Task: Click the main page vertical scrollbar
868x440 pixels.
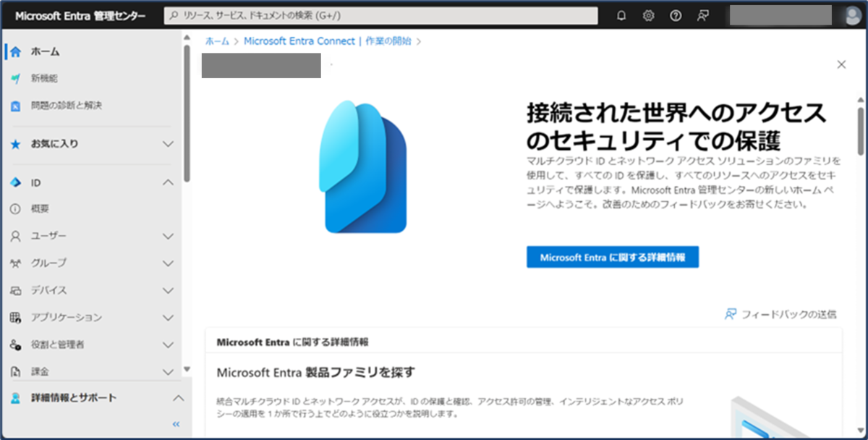Action: [x=861, y=130]
